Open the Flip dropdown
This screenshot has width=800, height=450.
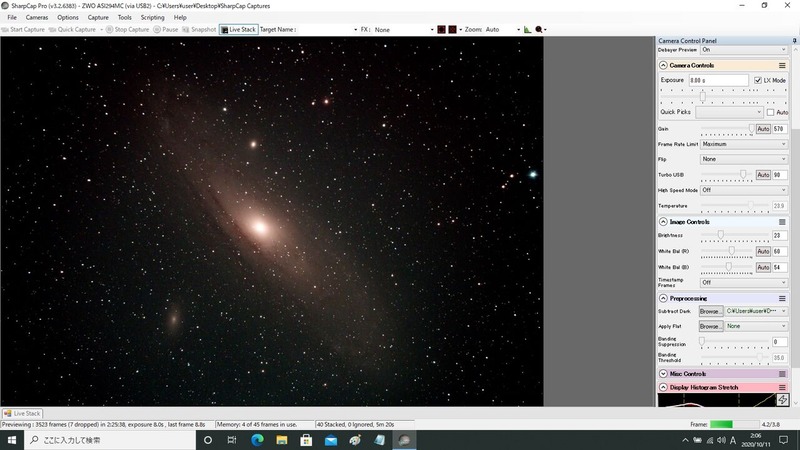tap(744, 159)
